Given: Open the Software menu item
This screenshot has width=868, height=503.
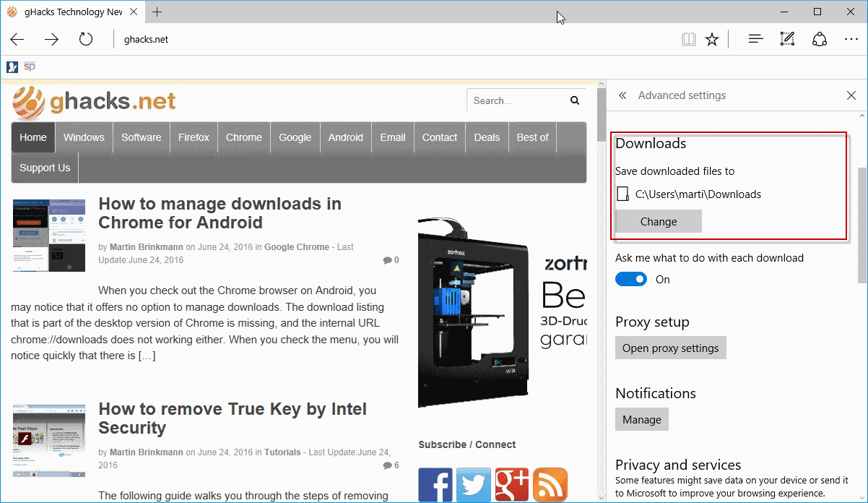Looking at the screenshot, I should coord(142,137).
